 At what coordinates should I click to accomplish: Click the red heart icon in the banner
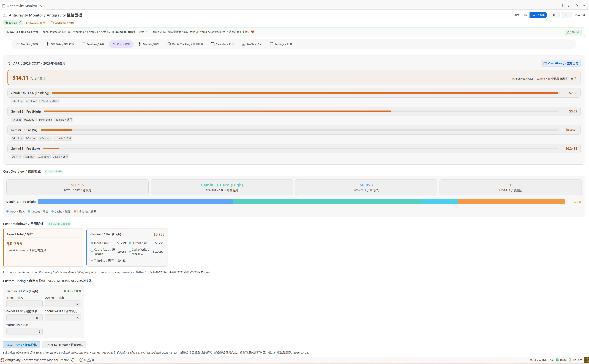(x=252, y=32)
